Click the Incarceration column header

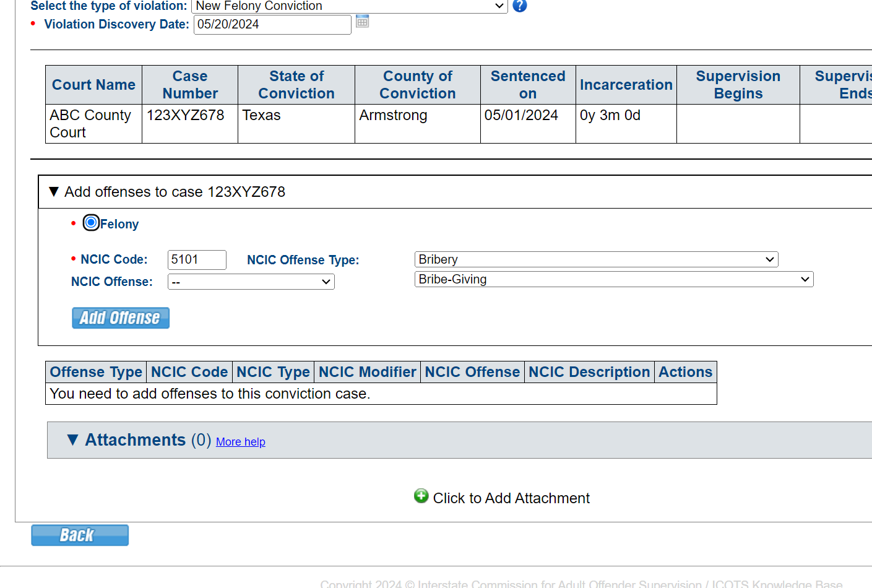coord(626,85)
